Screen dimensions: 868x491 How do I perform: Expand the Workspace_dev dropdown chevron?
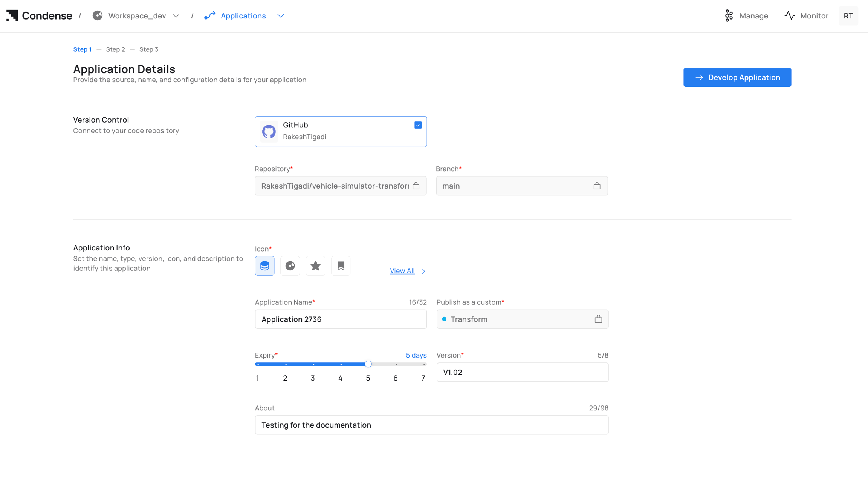[x=176, y=16]
